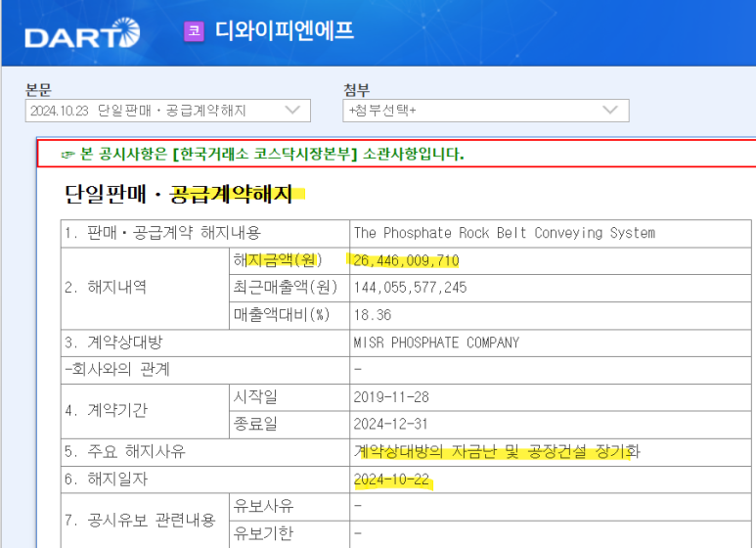Click the label 해지금액(원)
Viewport: 756px width, 548px height.
click(277, 260)
